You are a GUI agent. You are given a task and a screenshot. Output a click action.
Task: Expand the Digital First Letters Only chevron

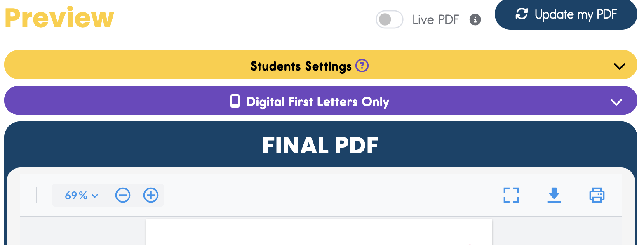click(616, 102)
